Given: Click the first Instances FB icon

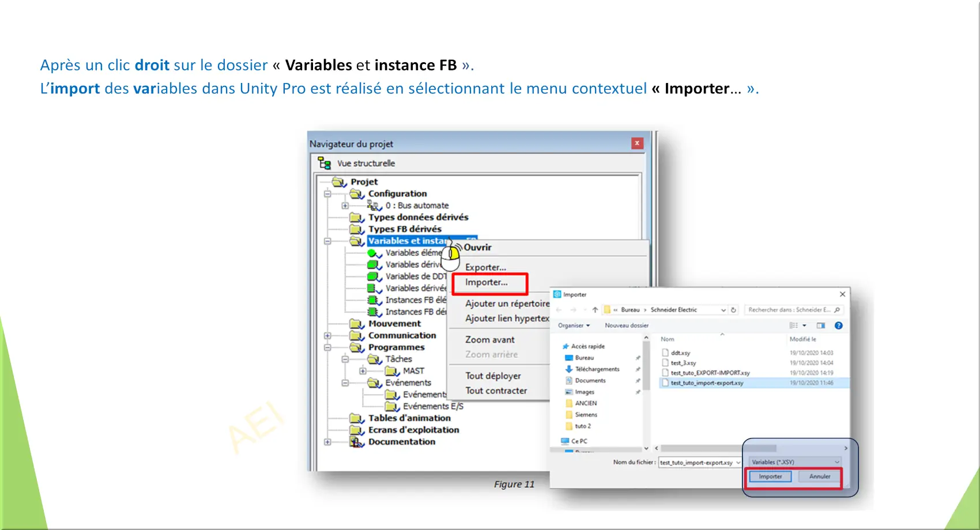Looking at the screenshot, I should tap(375, 300).
